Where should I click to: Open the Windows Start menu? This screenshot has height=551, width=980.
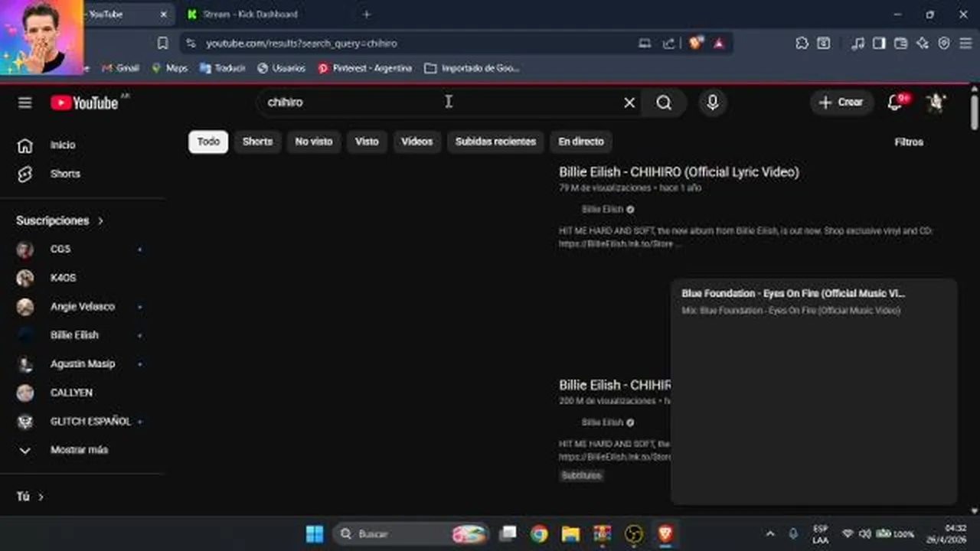pyautogui.click(x=315, y=534)
